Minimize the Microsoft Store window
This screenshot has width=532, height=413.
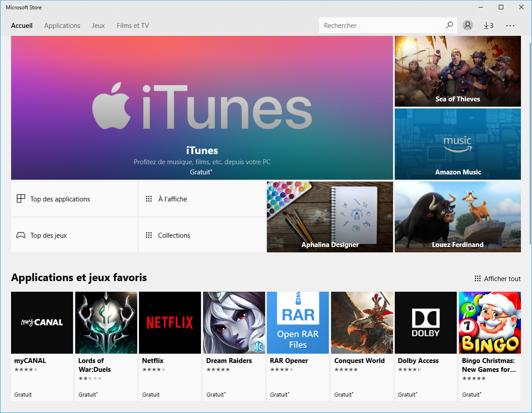pos(480,7)
